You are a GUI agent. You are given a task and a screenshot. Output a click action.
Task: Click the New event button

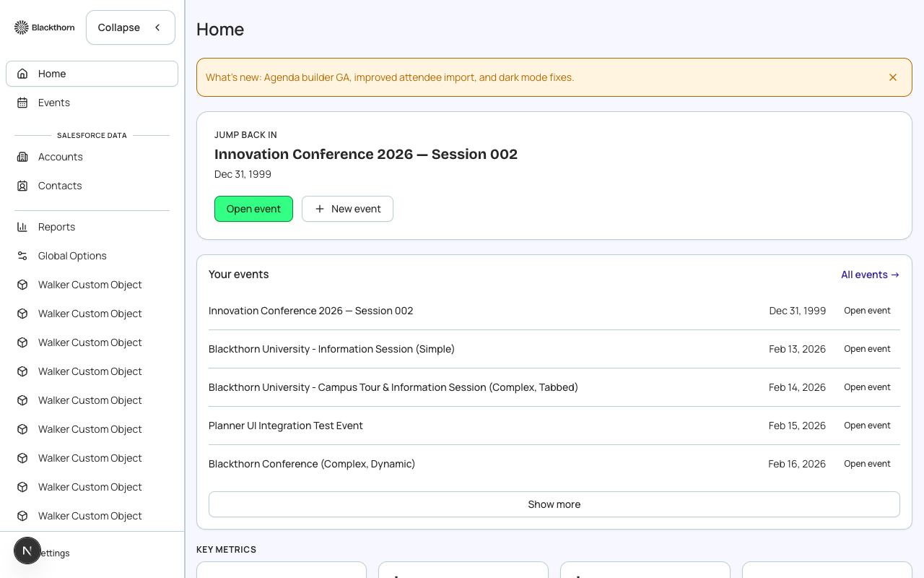coord(347,209)
